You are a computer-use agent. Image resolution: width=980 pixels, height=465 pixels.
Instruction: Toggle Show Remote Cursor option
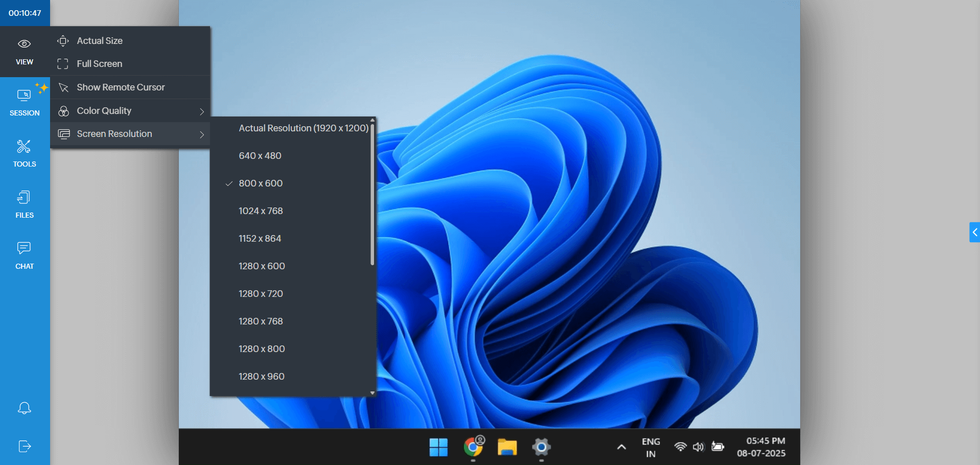tap(121, 87)
